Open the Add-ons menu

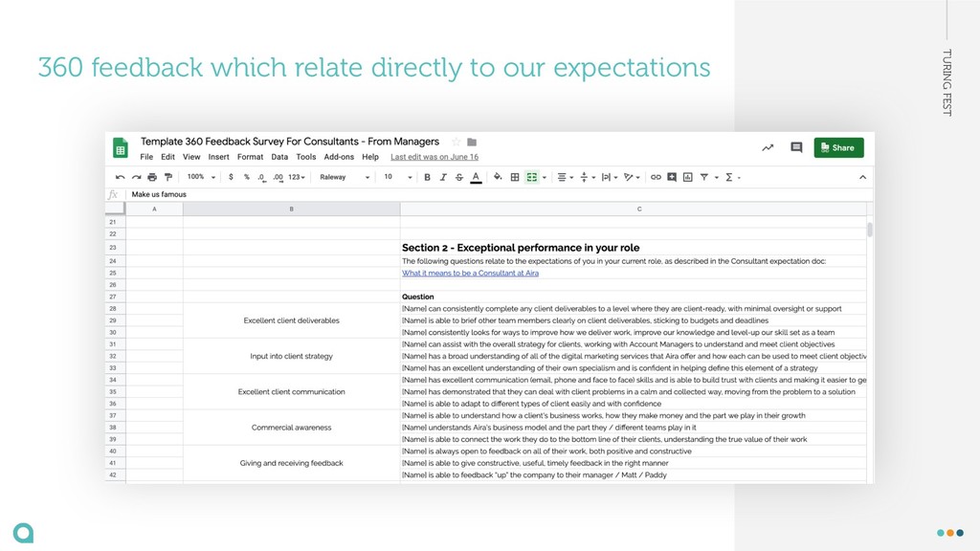click(x=339, y=157)
